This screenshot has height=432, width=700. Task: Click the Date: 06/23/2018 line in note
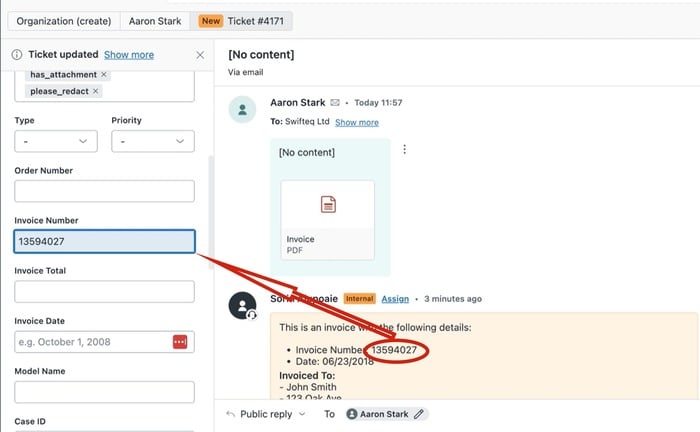[x=335, y=361]
